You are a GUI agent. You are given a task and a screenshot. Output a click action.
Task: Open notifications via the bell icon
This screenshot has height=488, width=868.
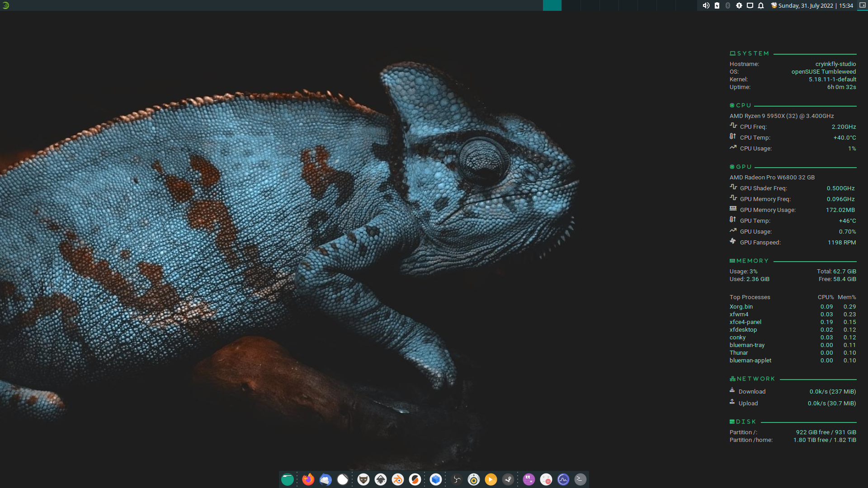[x=760, y=6]
